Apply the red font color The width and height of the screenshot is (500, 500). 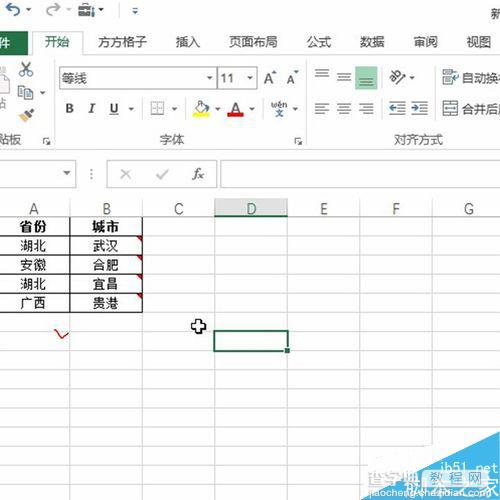(235, 109)
